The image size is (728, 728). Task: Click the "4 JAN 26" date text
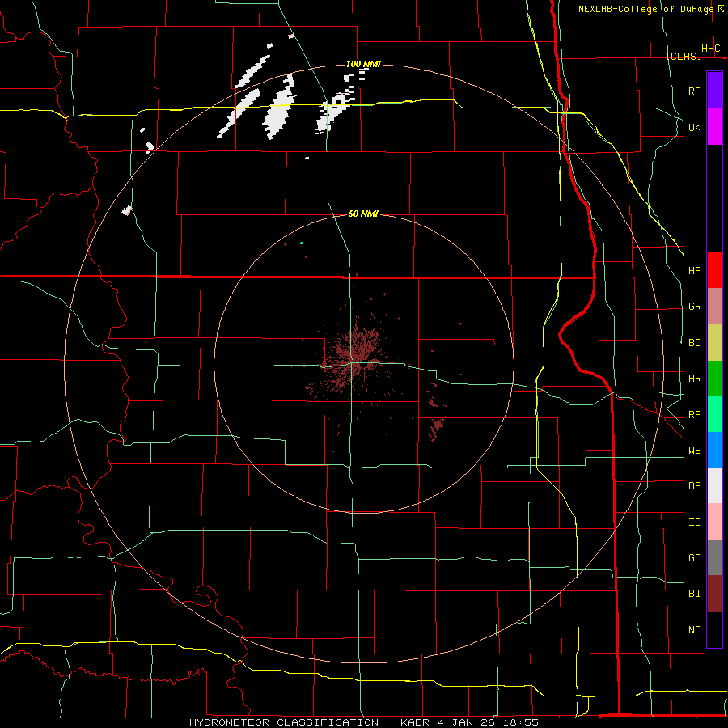click(x=466, y=722)
